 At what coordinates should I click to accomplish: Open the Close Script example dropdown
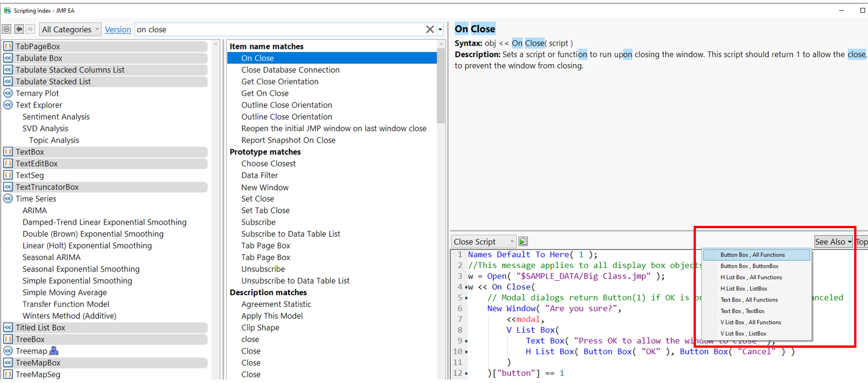coord(483,241)
